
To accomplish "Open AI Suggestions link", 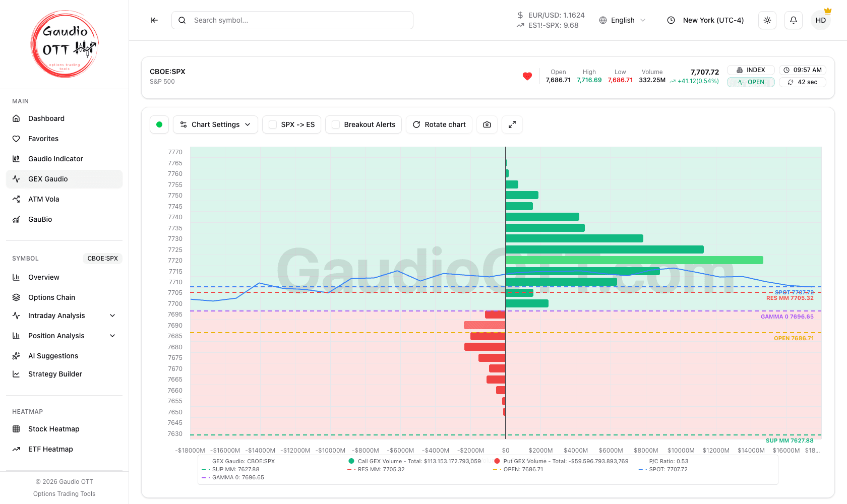I will tap(64, 356).
